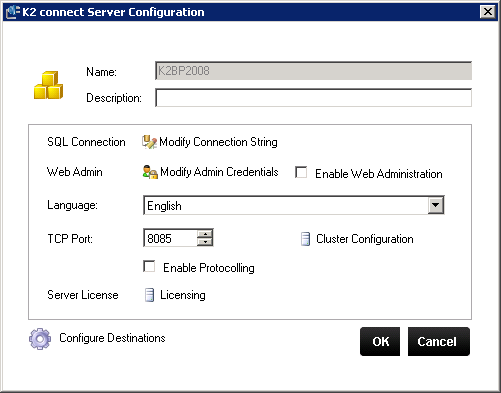Click the Licensing server icon
The width and height of the screenshot is (501, 393).
click(149, 295)
